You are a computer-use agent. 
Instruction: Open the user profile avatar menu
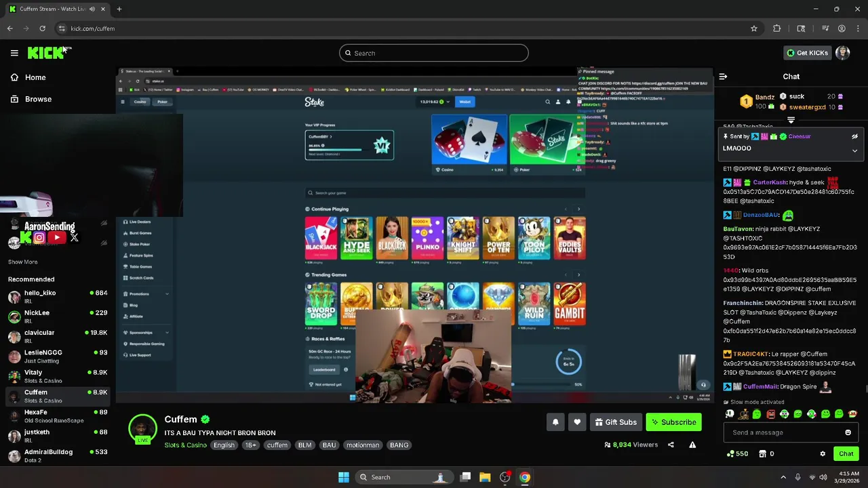[x=843, y=53]
